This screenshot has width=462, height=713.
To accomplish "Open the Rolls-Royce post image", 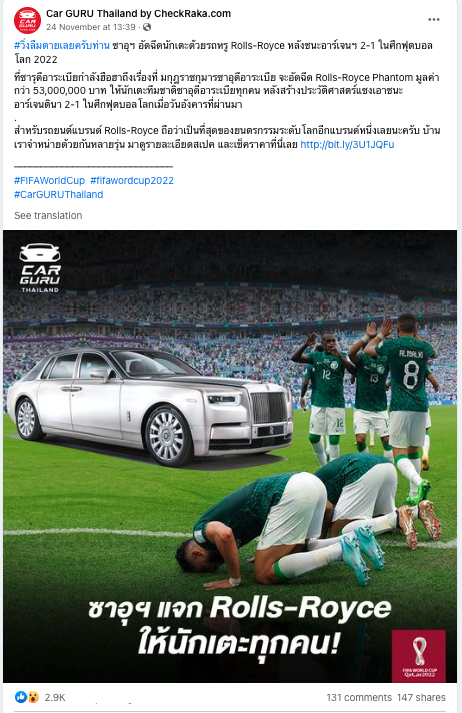I will 230,456.
